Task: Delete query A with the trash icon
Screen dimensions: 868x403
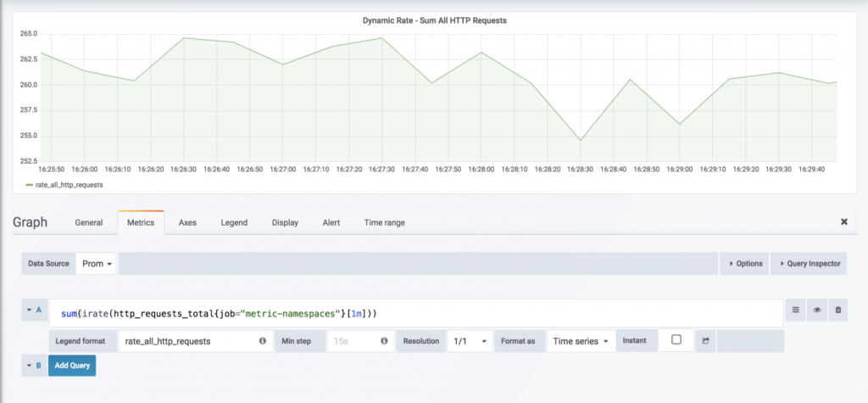Action: point(838,311)
